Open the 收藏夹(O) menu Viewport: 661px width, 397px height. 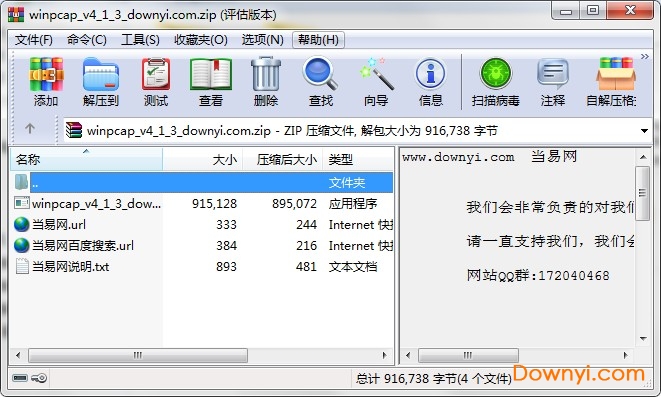tap(201, 40)
